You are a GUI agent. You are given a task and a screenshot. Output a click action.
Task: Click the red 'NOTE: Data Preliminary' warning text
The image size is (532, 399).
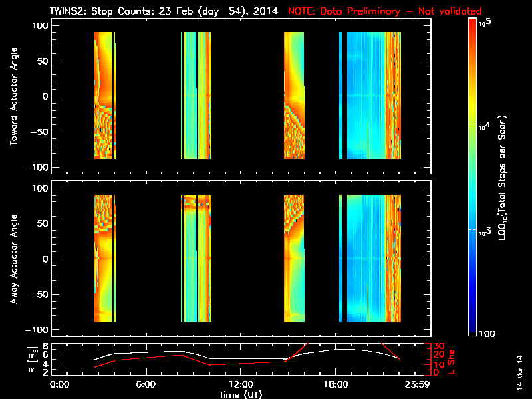pos(344,11)
